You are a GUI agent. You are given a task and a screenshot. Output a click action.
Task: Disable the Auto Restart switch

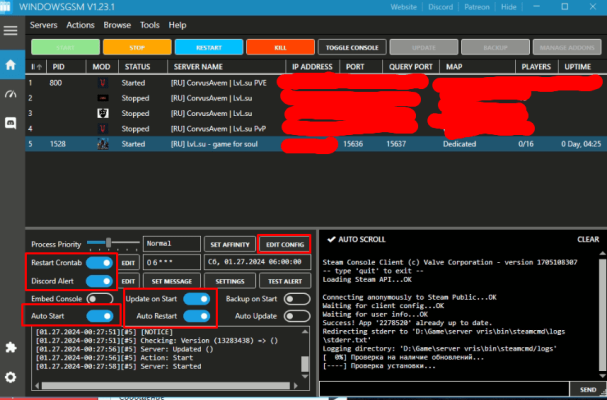coord(197,316)
